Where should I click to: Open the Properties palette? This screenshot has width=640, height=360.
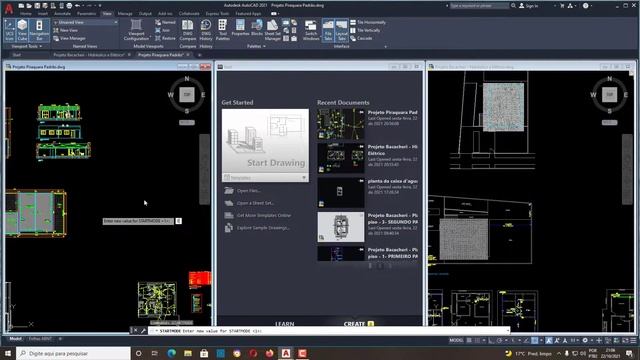[240, 29]
